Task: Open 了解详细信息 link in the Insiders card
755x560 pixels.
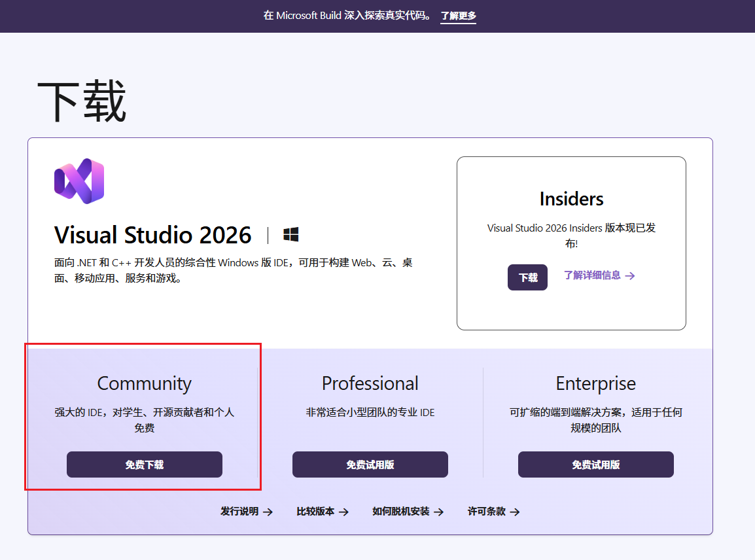Action: point(599,275)
